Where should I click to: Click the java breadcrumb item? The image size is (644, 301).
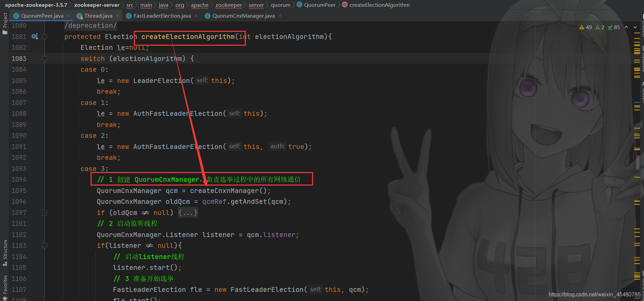(163, 5)
